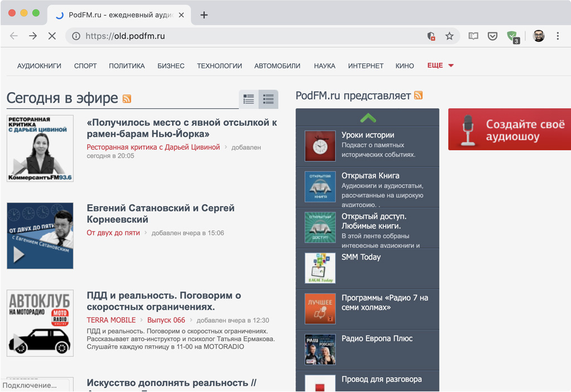Click the address bar URL field
The width and height of the screenshot is (571, 392).
pyautogui.click(x=251, y=36)
